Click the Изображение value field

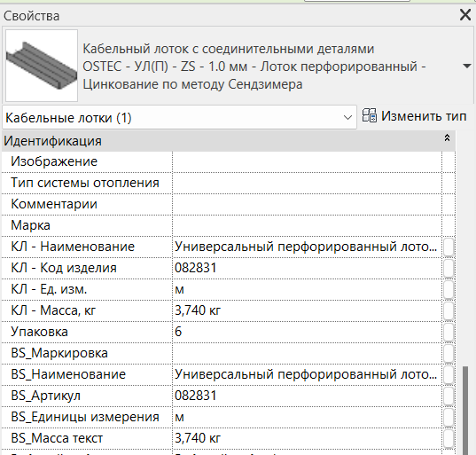tap(307, 162)
